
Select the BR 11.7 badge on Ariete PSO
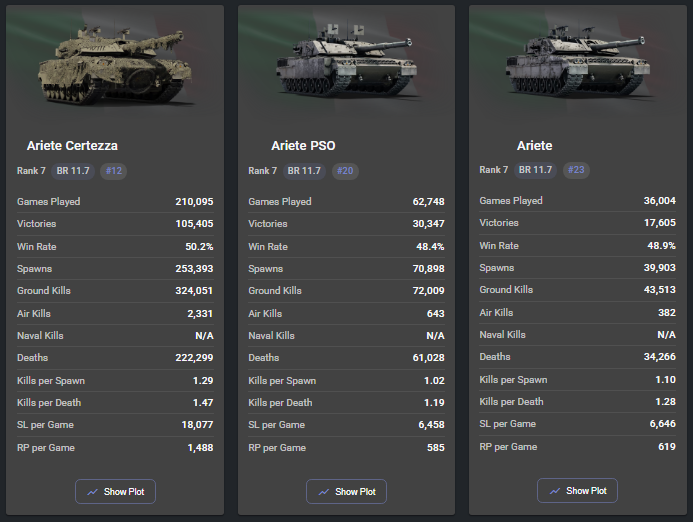(304, 171)
